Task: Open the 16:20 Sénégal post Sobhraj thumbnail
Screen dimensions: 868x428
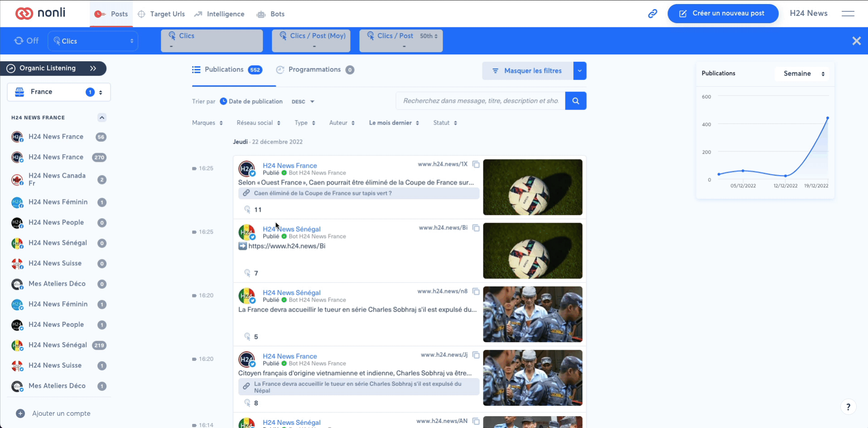Action: [x=533, y=314]
